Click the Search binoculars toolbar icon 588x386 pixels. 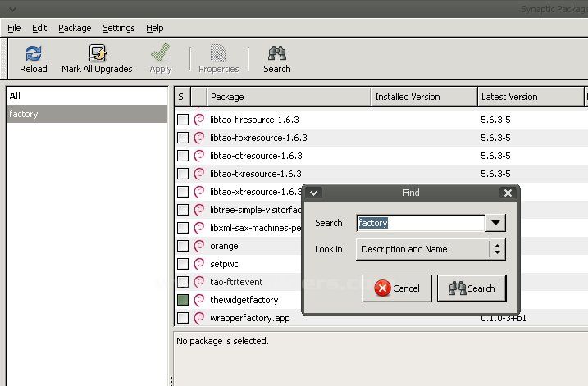pos(276,53)
